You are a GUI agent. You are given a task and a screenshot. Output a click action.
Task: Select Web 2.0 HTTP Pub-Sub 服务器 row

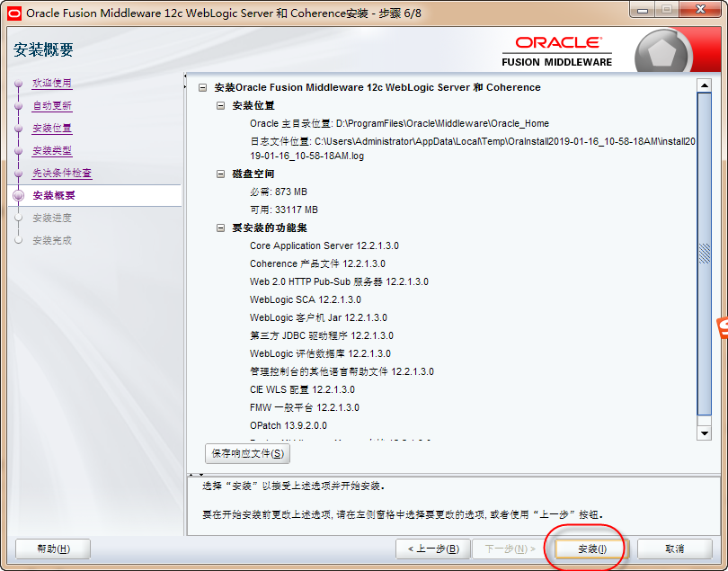point(339,282)
